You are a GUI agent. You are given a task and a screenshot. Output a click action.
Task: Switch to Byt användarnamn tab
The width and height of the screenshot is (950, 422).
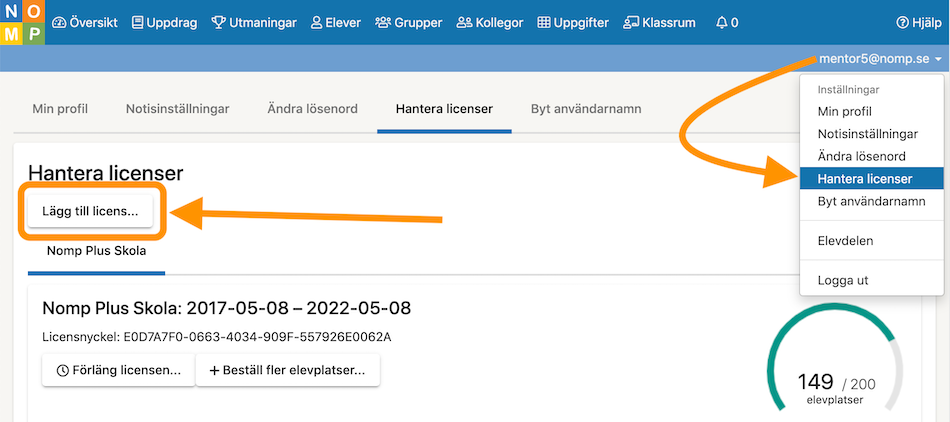point(586,109)
